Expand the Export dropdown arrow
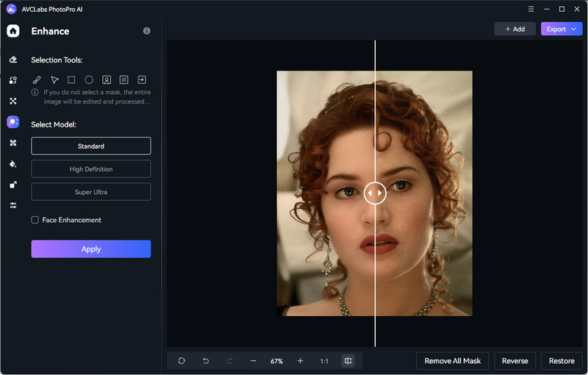Image resolution: width=588 pixels, height=375 pixels. point(574,29)
